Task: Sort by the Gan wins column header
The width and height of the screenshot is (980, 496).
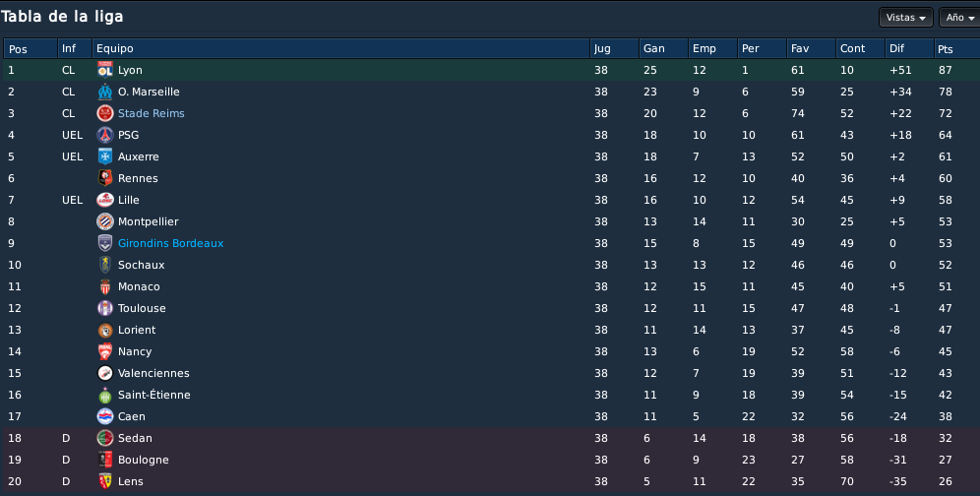Action: pos(663,49)
